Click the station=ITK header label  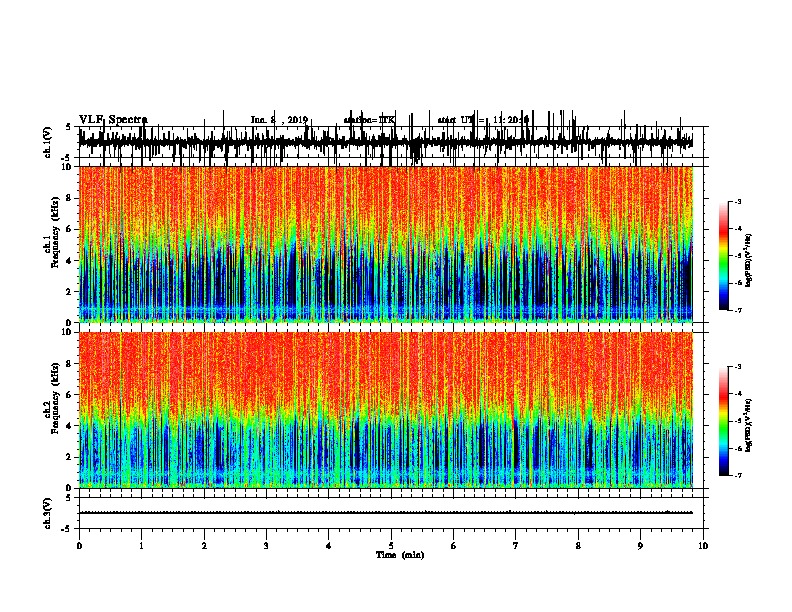click(369, 120)
